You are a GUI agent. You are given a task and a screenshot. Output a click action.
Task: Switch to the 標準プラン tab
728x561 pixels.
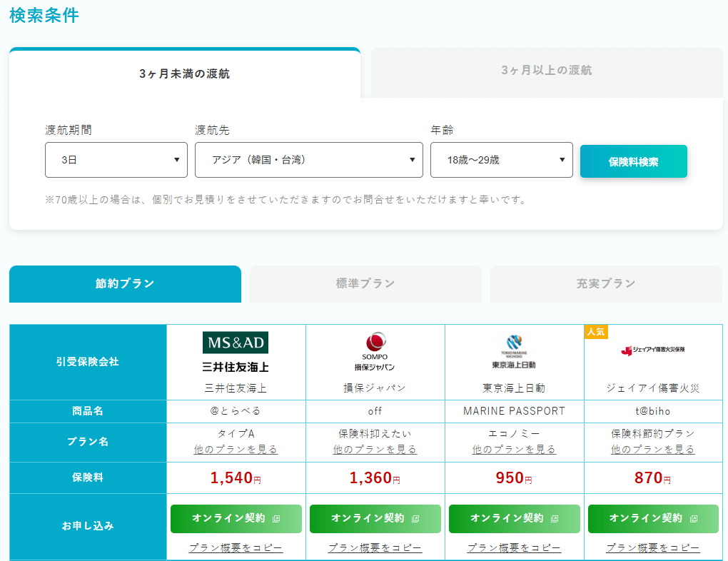pyautogui.click(x=365, y=284)
